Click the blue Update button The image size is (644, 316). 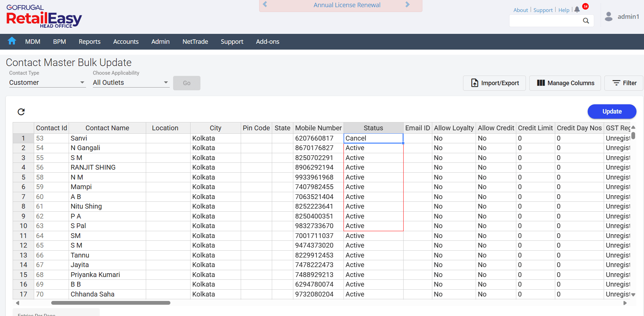tap(612, 111)
